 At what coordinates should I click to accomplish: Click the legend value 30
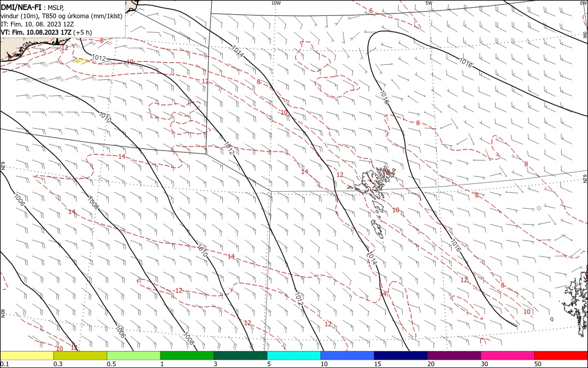pyautogui.click(x=485, y=364)
